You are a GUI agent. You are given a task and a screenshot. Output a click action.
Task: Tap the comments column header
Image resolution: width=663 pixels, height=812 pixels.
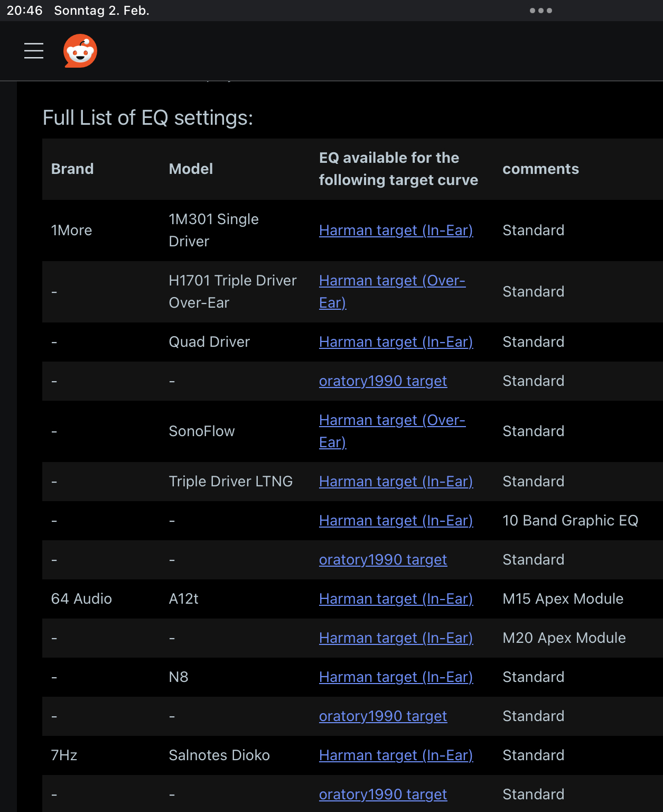pos(540,169)
